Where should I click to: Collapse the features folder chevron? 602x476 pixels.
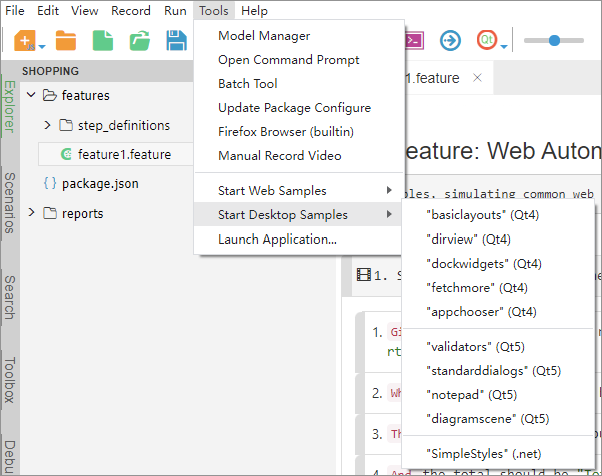point(31,95)
